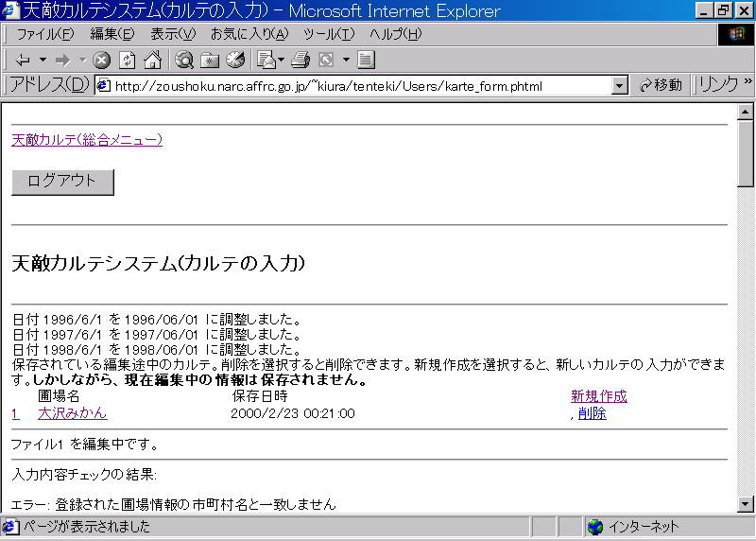Open the Mail toolbar icon
Screen dimensions: 756x541
[266, 60]
